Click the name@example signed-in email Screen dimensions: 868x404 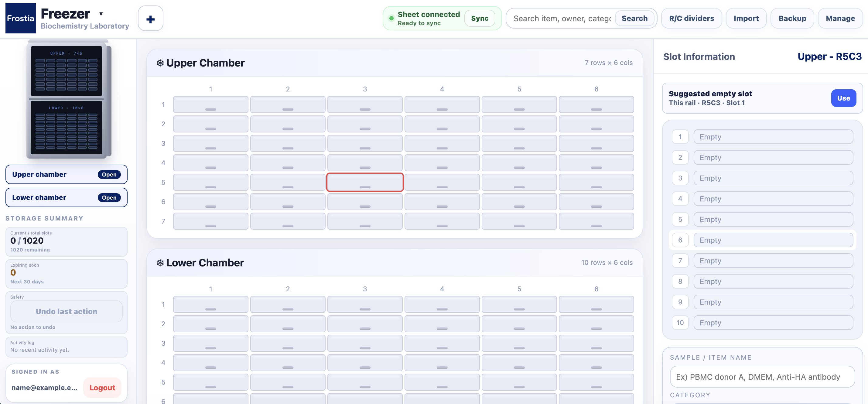pyautogui.click(x=44, y=388)
